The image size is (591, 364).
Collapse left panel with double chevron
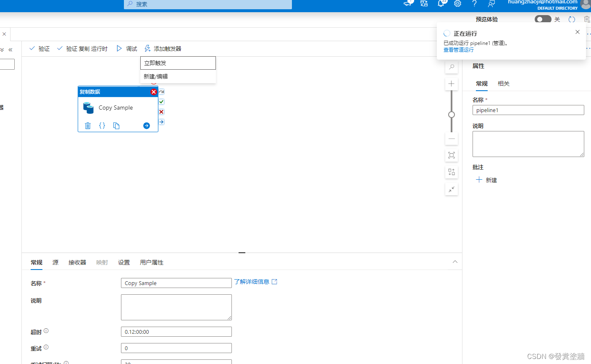pos(11,50)
